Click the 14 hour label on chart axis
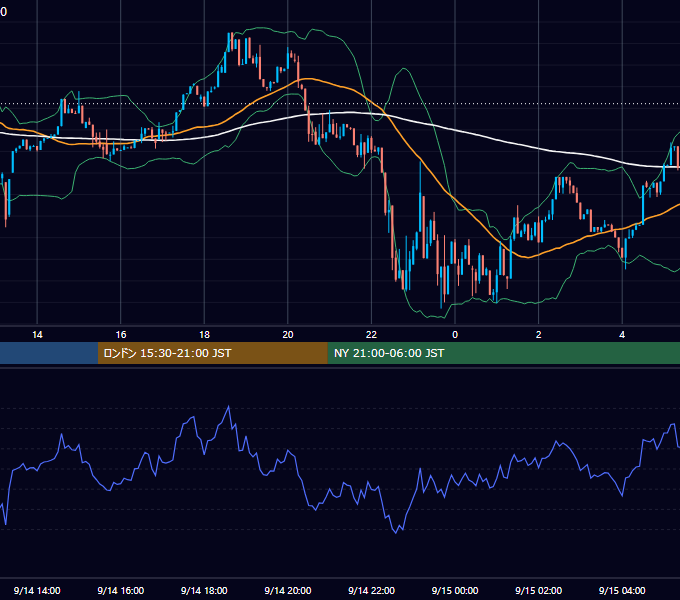The image size is (680, 600). point(37,335)
